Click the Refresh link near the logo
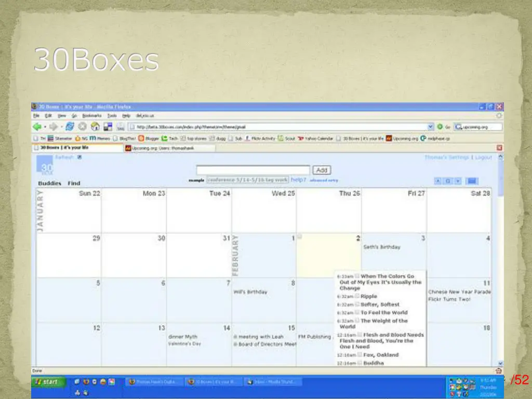Screen dimensions: 532x399 tap(64, 157)
